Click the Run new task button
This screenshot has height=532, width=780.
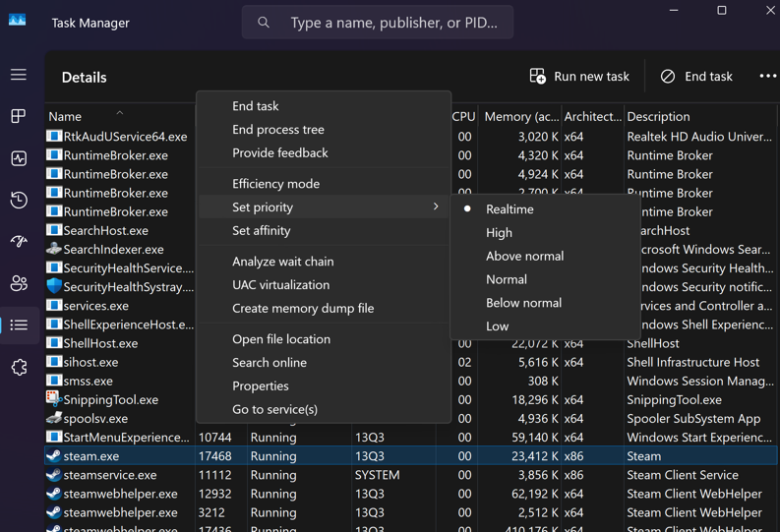click(x=579, y=77)
